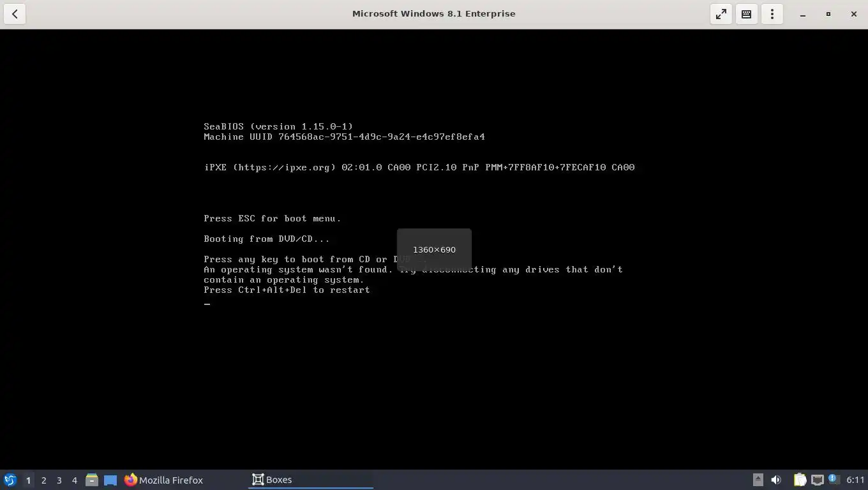Click the 'Press ESC for boot menu' line

(273, 218)
